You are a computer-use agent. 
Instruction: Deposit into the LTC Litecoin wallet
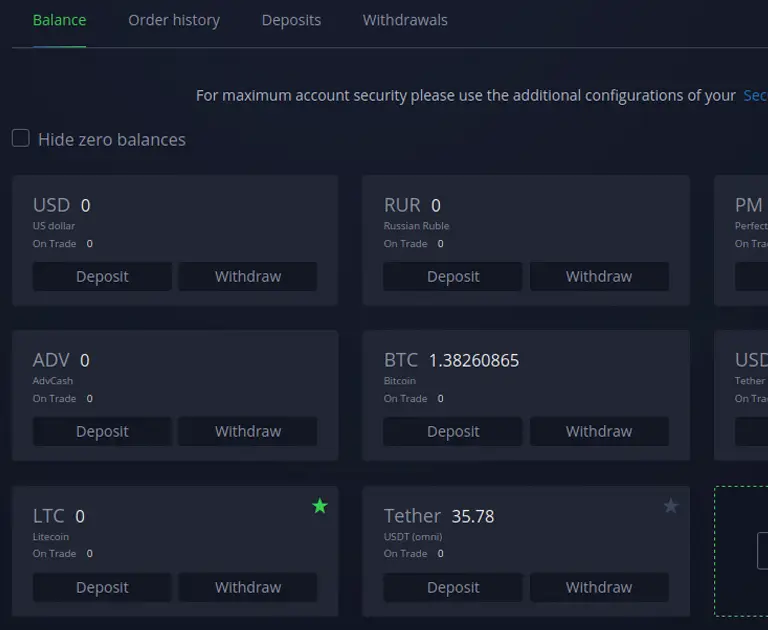[102, 587]
